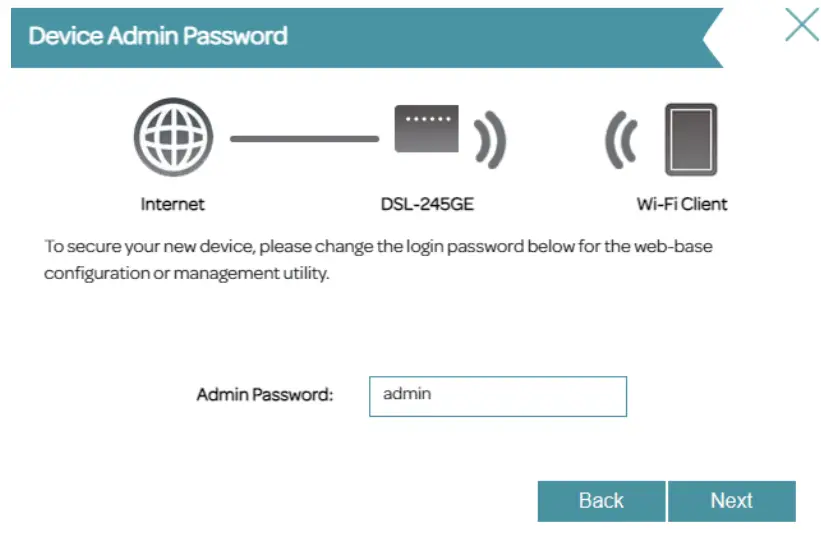
Task: Click empty teal area of header banner
Action: coord(500,37)
